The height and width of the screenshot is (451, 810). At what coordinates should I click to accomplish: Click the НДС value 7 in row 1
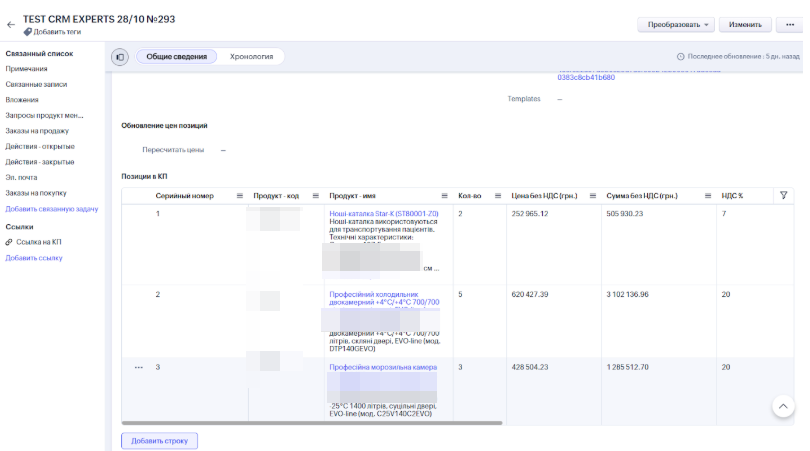724,213
